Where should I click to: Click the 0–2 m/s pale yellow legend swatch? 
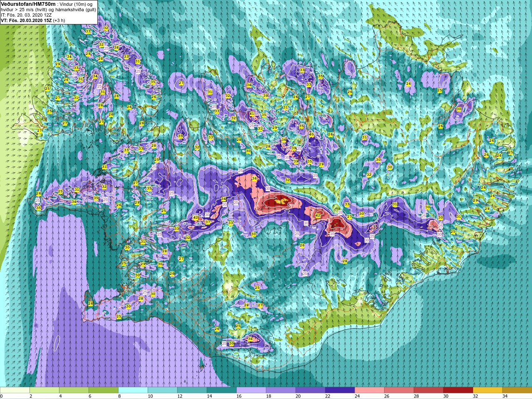tap(15, 390)
